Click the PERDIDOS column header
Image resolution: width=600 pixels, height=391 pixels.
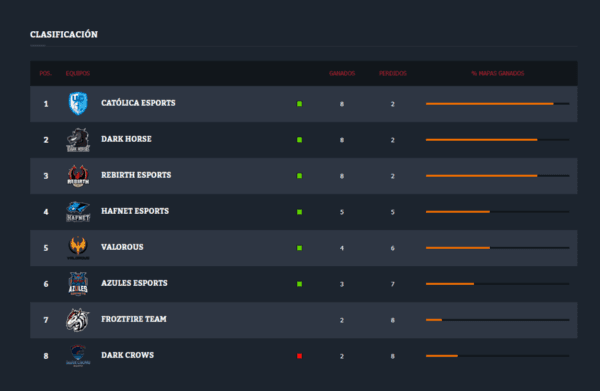393,73
